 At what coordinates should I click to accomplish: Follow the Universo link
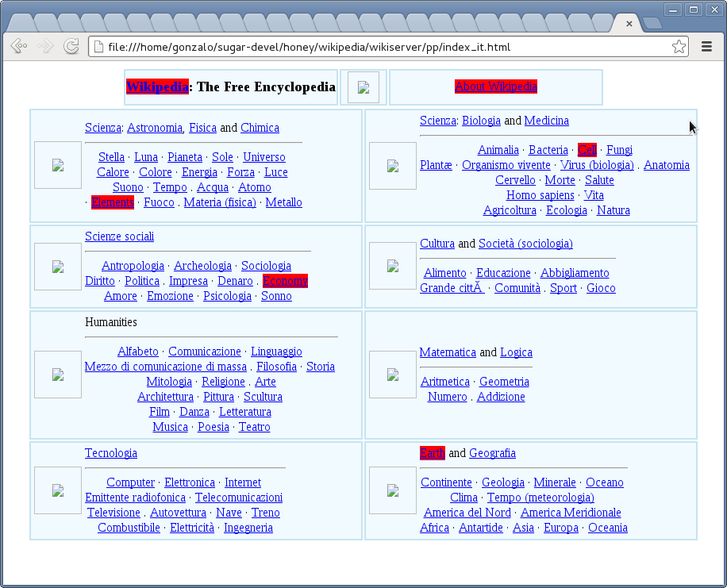(264, 157)
